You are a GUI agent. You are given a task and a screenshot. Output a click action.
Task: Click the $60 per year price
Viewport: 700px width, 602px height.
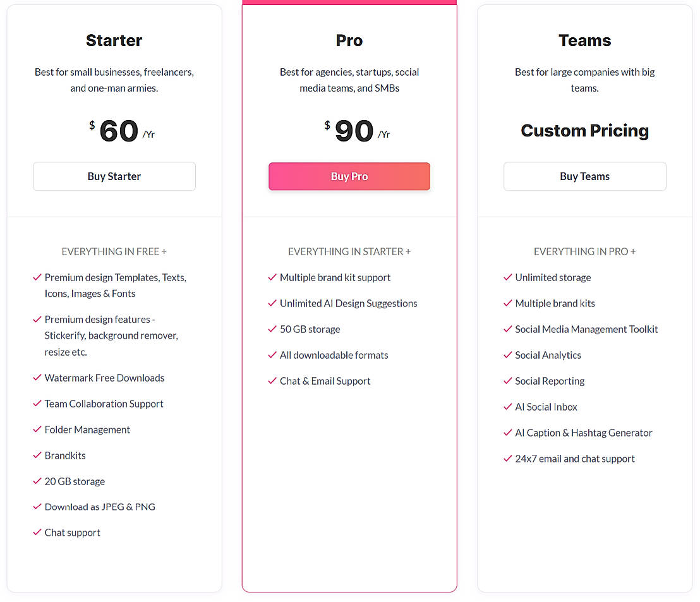pos(120,131)
